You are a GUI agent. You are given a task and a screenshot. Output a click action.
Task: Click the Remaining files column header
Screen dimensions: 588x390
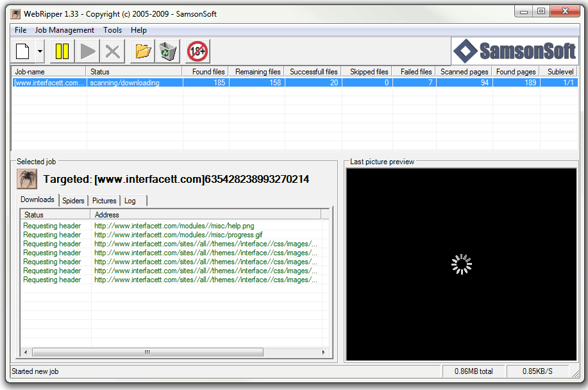click(256, 72)
